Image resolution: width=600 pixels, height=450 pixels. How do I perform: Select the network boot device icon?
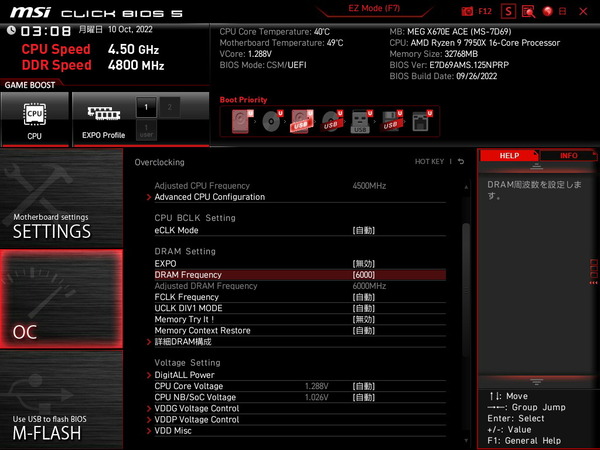click(422, 121)
